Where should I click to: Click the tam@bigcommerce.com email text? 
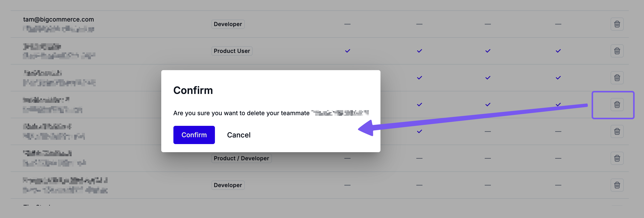pos(58,19)
